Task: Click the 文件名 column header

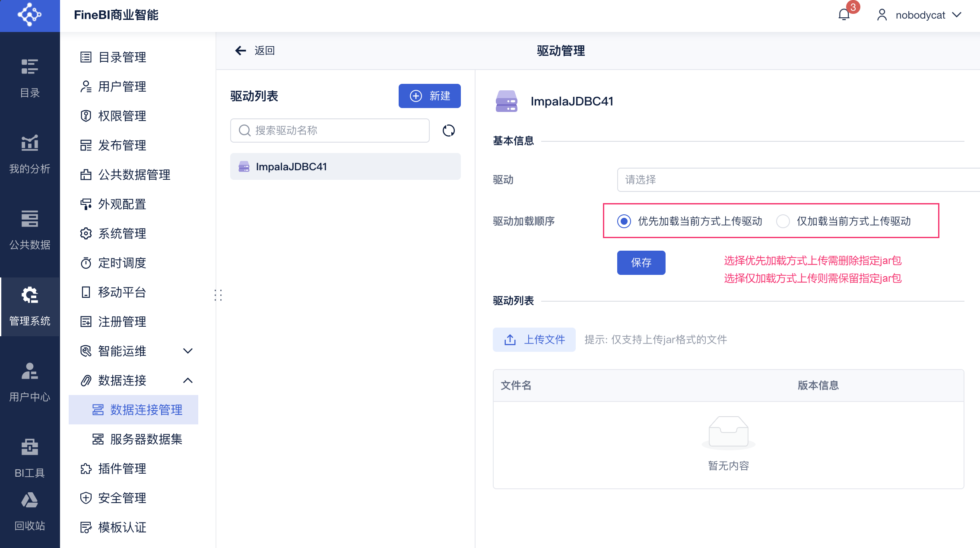Action: pos(516,386)
